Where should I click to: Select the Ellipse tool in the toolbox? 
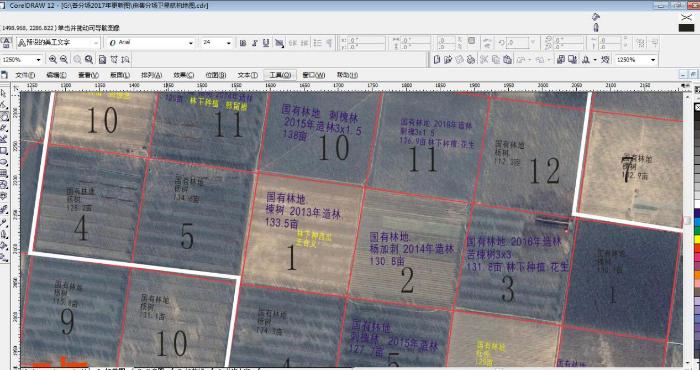4,162
